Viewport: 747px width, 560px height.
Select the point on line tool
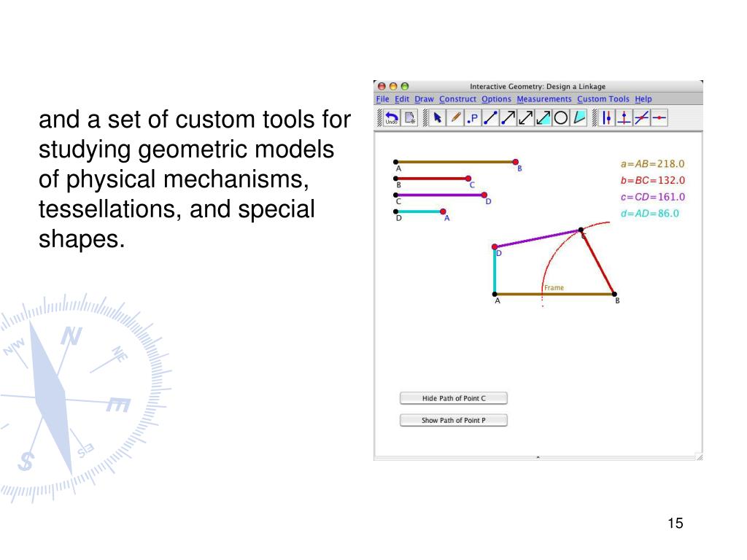(659, 117)
